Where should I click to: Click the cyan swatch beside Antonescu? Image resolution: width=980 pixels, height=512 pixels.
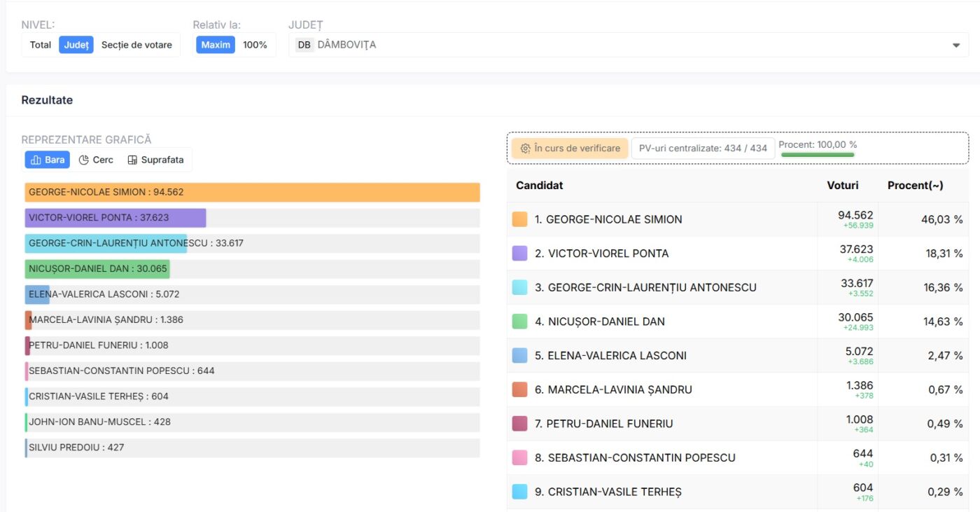pyautogui.click(x=519, y=287)
